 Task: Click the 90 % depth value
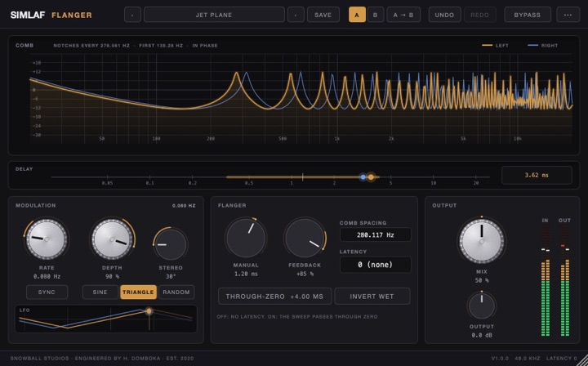[112, 276]
